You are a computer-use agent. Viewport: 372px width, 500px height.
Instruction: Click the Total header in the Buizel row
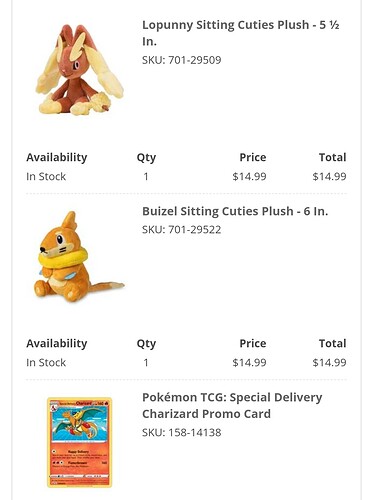tap(332, 343)
